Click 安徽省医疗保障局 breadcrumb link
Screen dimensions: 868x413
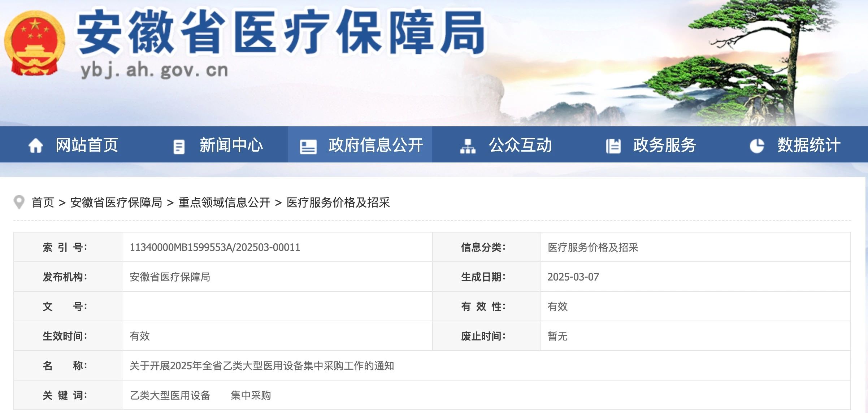point(116,203)
